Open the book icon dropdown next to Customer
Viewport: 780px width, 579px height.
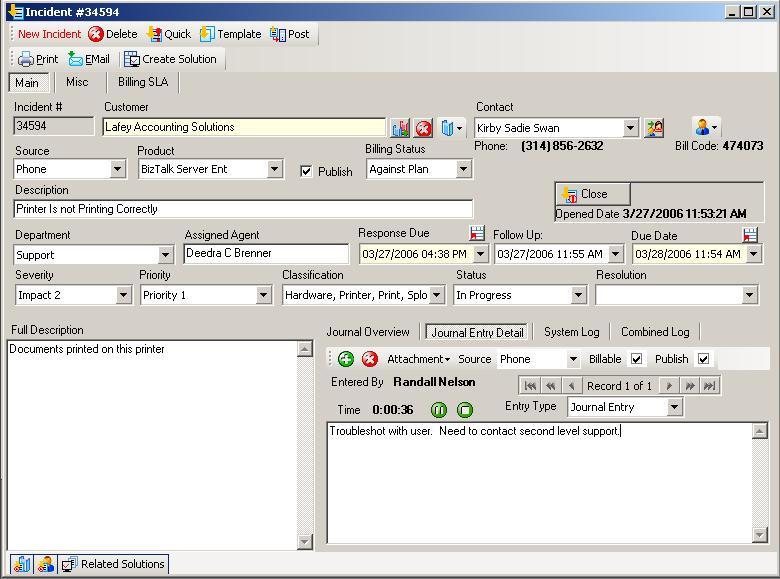click(452, 128)
